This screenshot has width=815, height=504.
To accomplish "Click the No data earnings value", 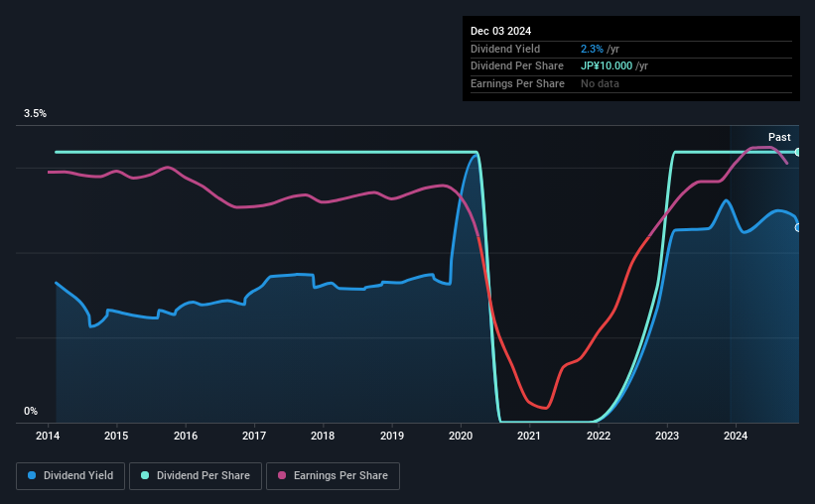I will pos(600,83).
